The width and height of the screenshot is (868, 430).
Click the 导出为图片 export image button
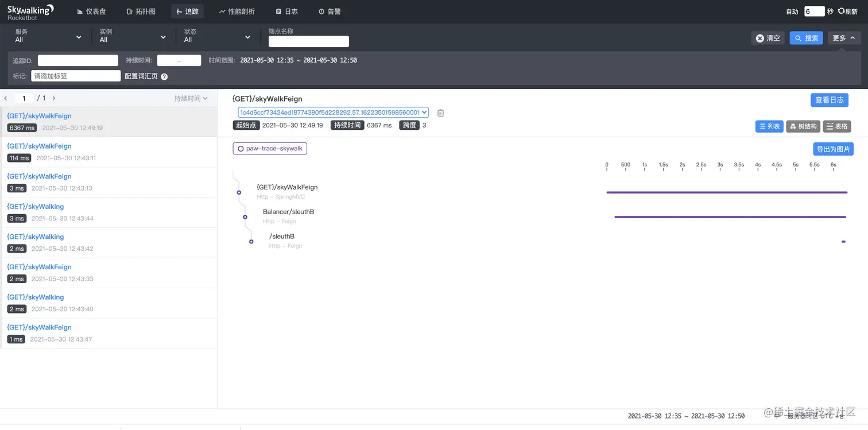833,149
